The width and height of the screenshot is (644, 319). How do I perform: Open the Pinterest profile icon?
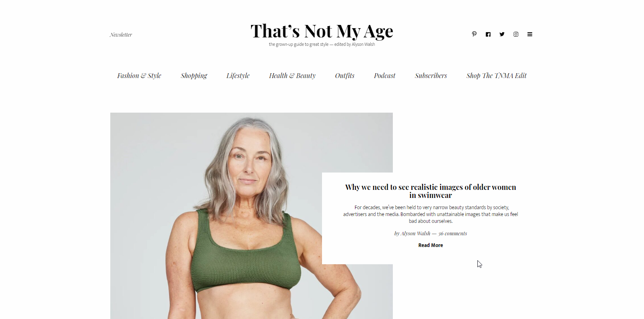pyautogui.click(x=474, y=34)
